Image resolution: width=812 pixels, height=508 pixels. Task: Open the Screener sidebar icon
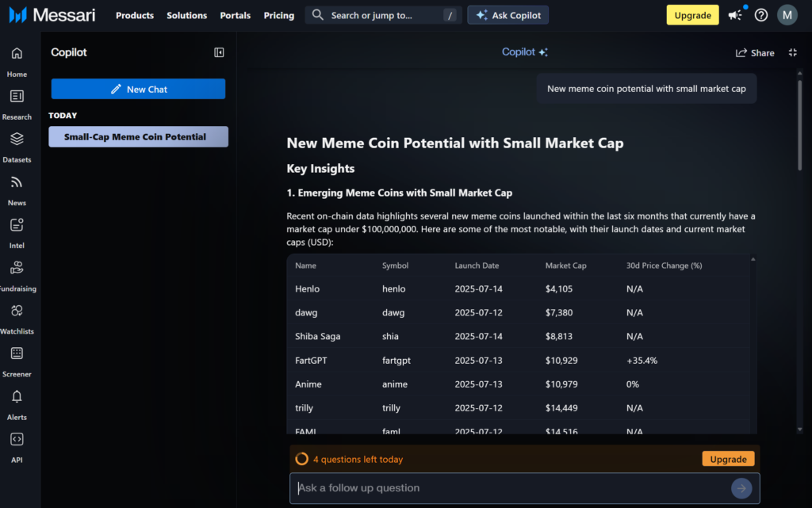(17, 353)
